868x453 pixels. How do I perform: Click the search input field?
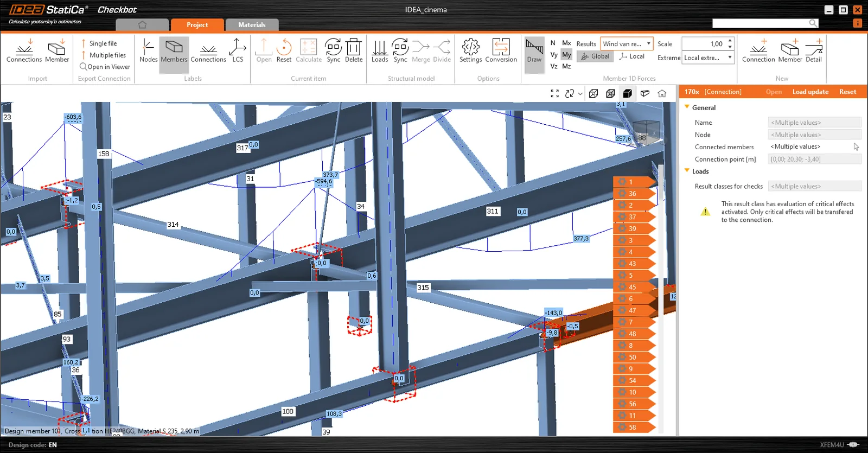pyautogui.click(x=761, y=23)
